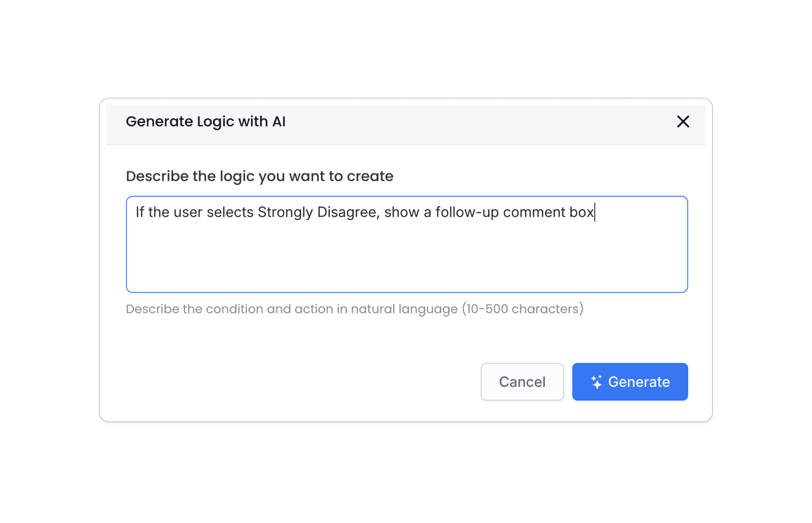Screen dimensions: 812x523
Task: Place cursor on the word "Strongly"
Action: 285,212
